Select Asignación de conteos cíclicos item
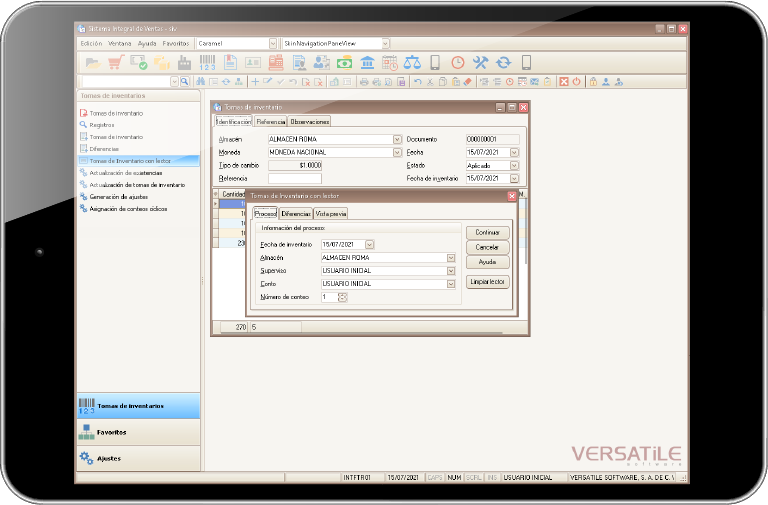 (128, 209)
